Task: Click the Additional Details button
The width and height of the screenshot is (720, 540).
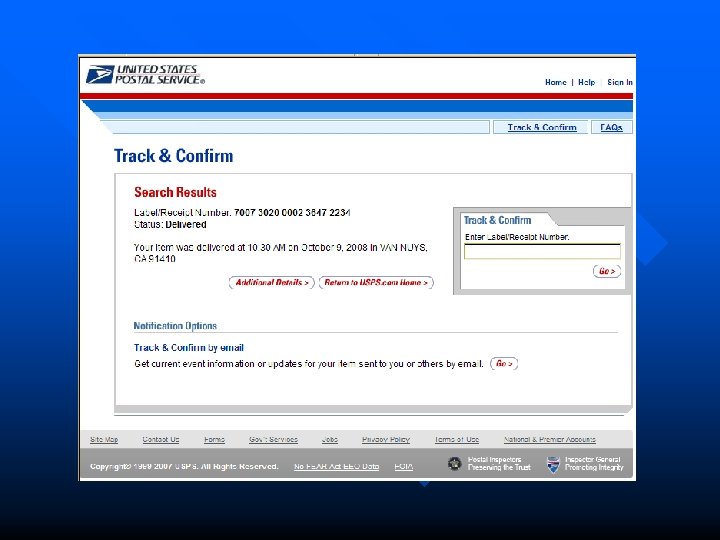Action: click(272, 282)
